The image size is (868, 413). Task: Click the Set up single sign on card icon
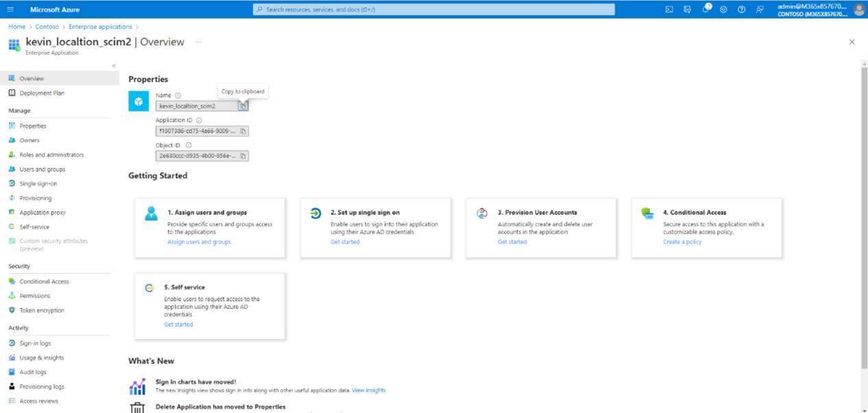click(x=315, y=213)
